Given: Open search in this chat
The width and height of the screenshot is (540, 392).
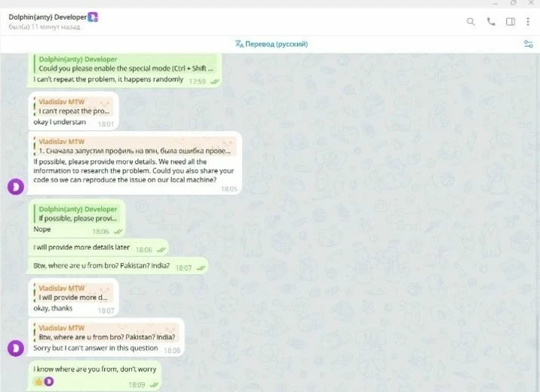Looking at the screenshot, I should [471, 22].
